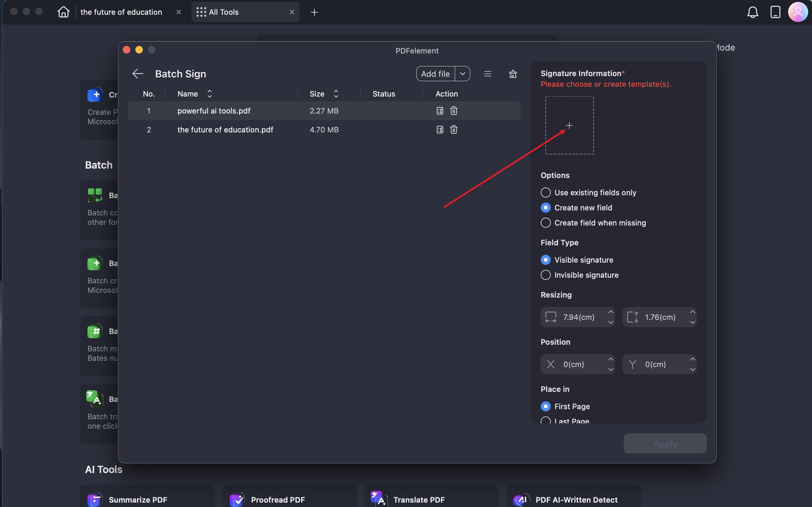Click the height field 1.76(cm)

[x=660, y=317]
